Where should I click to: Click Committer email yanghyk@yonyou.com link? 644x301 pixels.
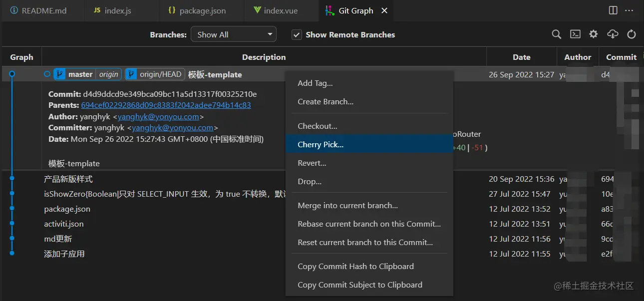coord(173,128)
